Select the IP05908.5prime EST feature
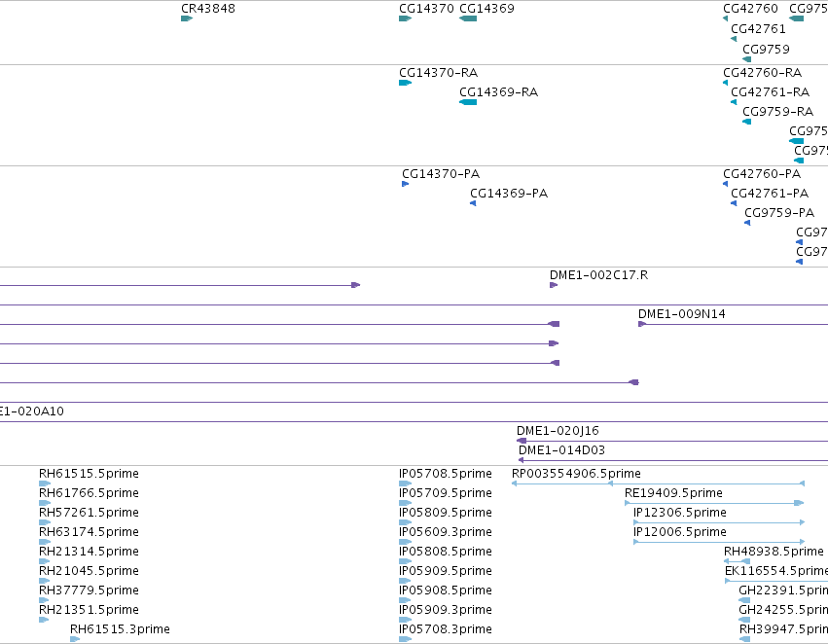 (406, 600)
